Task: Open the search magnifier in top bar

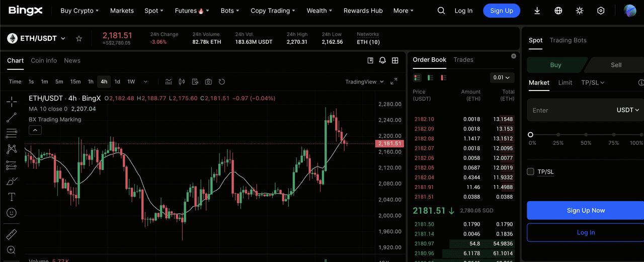Action: (441, 11)
